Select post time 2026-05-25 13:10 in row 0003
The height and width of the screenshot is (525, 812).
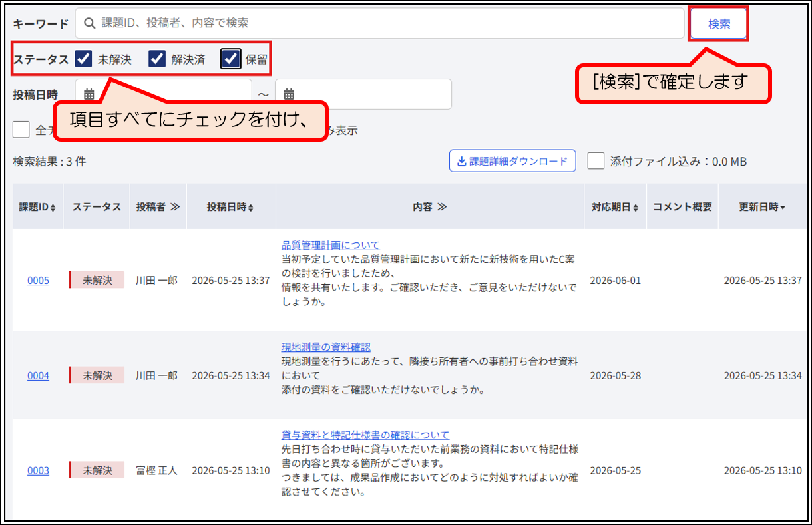pos(231,470)
